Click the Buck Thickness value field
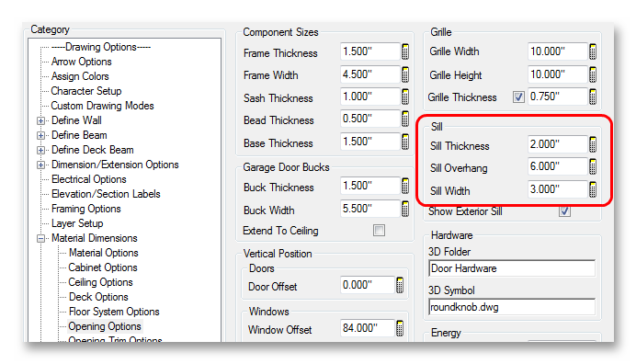The height and width of the screenshot is (364, 636). tap(369, 186)
